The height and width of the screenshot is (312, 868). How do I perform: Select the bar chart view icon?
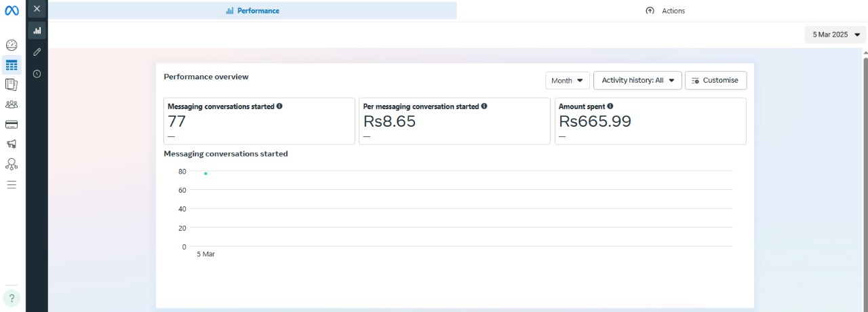[x=37, y=31]
